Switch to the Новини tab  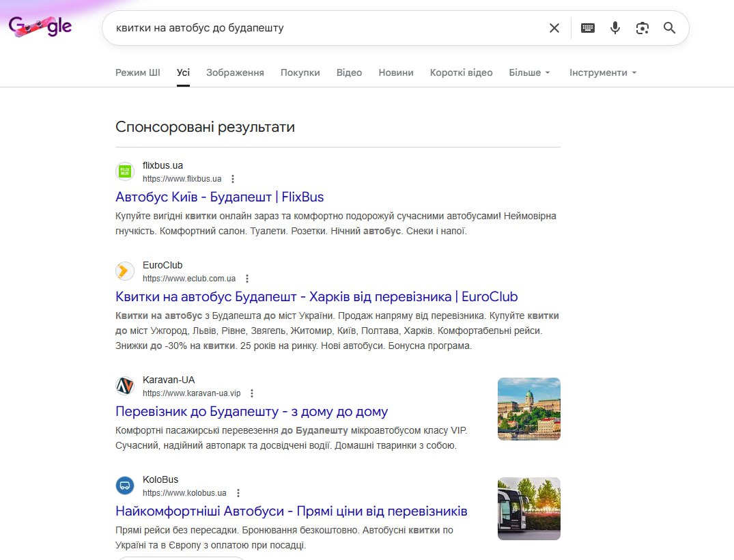[x=396, y=72]
